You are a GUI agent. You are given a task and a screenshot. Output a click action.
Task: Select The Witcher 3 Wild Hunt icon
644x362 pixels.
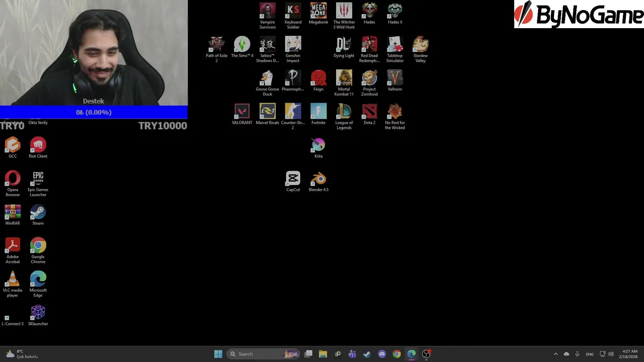tap(344, 16)
